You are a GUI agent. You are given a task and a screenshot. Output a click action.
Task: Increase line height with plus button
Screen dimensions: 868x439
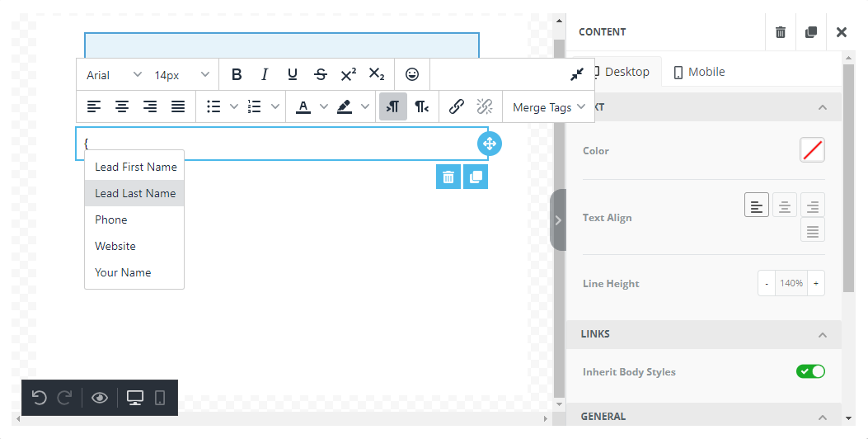click(816, 283)
